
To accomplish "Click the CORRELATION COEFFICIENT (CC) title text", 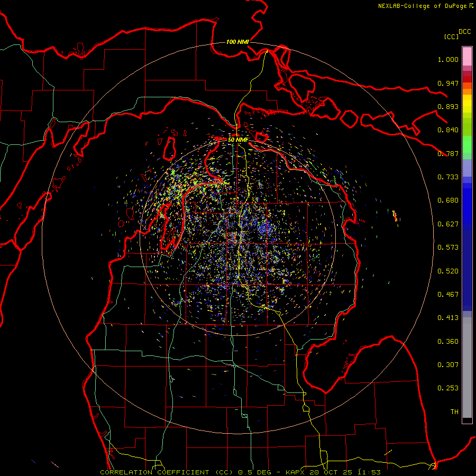I will pos(166,472).
